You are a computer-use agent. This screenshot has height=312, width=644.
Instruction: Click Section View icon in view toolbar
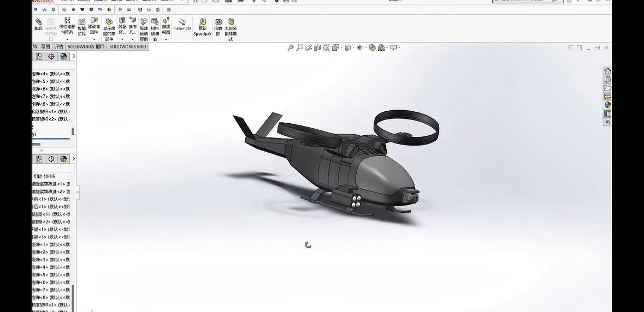point(317,48)
